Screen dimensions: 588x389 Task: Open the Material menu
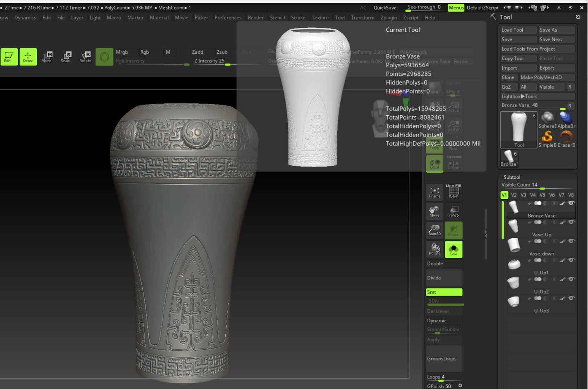pos(159,18)
